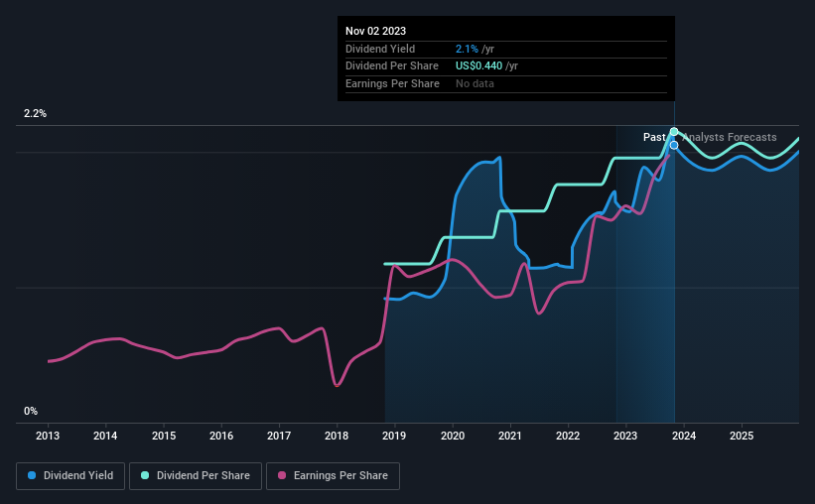The height and width of the screenshot is (504, 815).
Task: Click the 2022 x-axis label
Action: point(568,436)
